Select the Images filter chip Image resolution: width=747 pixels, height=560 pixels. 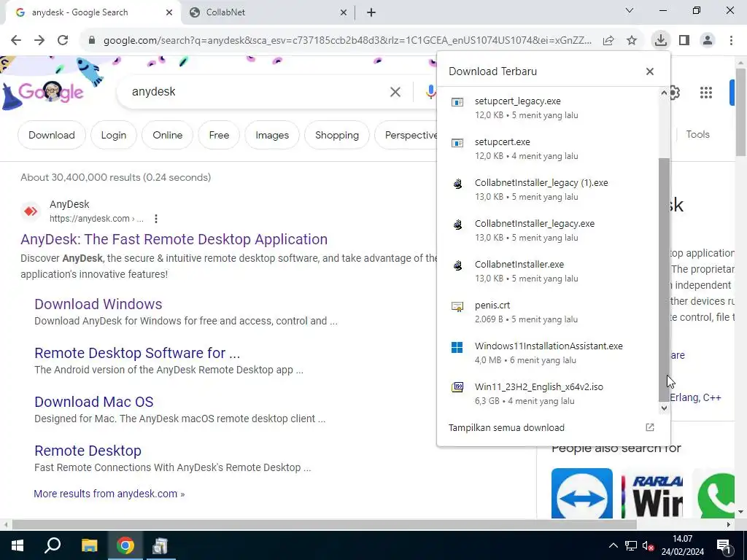coord(272,135)
